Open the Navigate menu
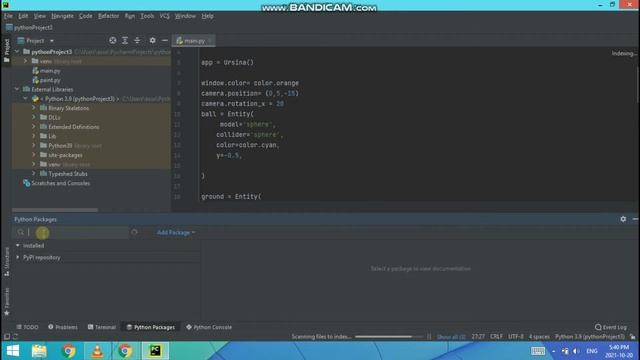 coord(62,16)
